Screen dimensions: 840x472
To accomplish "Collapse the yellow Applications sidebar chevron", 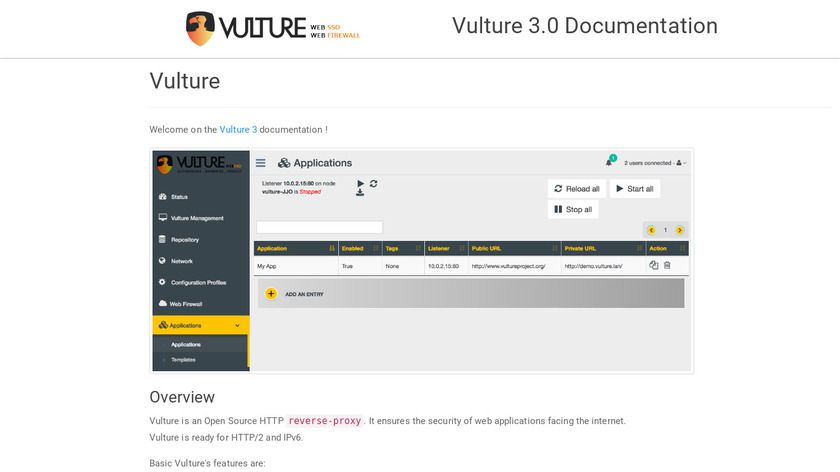I will click(x=237, y=326).
